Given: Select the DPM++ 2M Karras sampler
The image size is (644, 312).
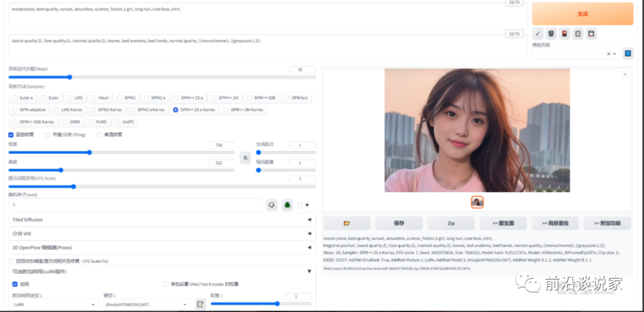Looking at the screenshot, I should coord(243,110).
